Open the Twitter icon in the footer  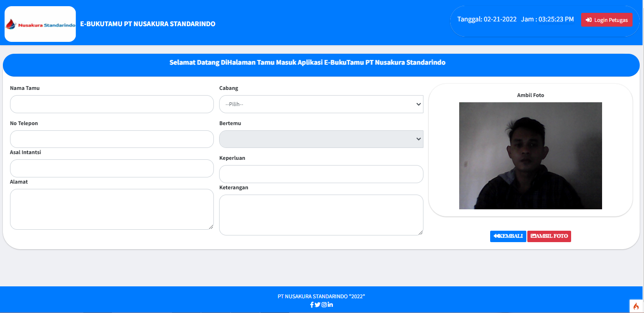pos(317,304)
